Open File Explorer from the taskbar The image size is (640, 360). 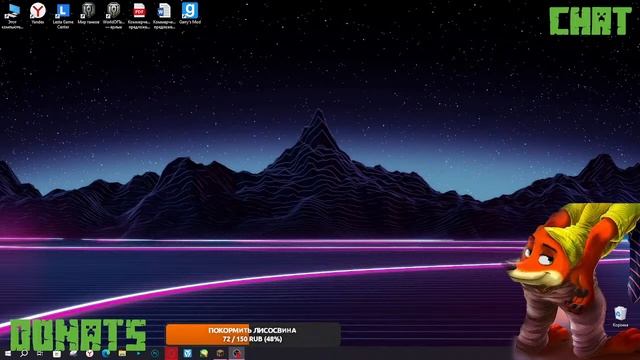point(122,353)
